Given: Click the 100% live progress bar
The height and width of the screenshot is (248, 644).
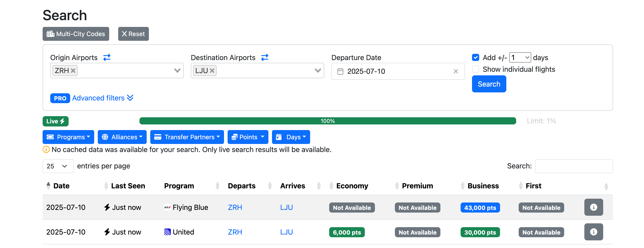Looking at the screenshot, I should click(x=328, y=121).
